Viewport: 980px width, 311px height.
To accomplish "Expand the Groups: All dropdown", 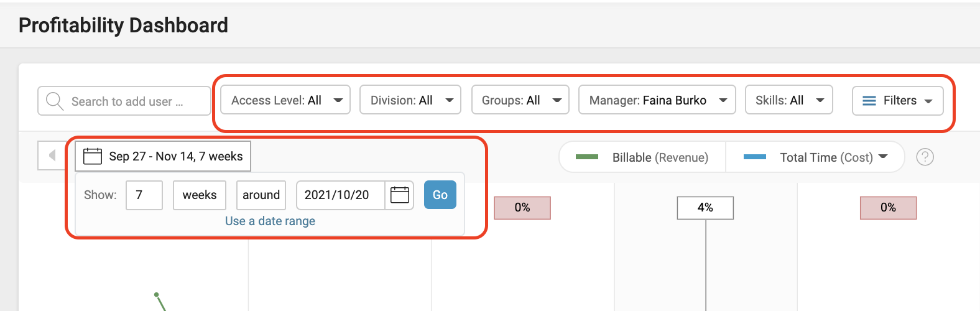I will coord(520,100).
